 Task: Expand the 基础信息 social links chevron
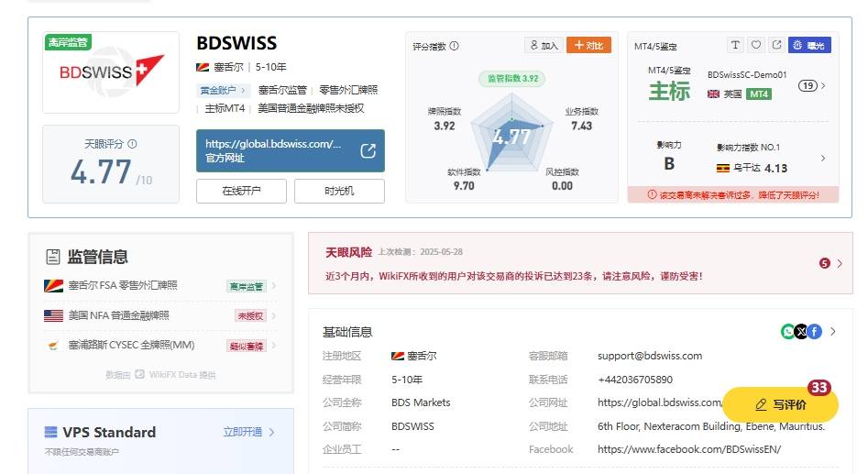833,332
